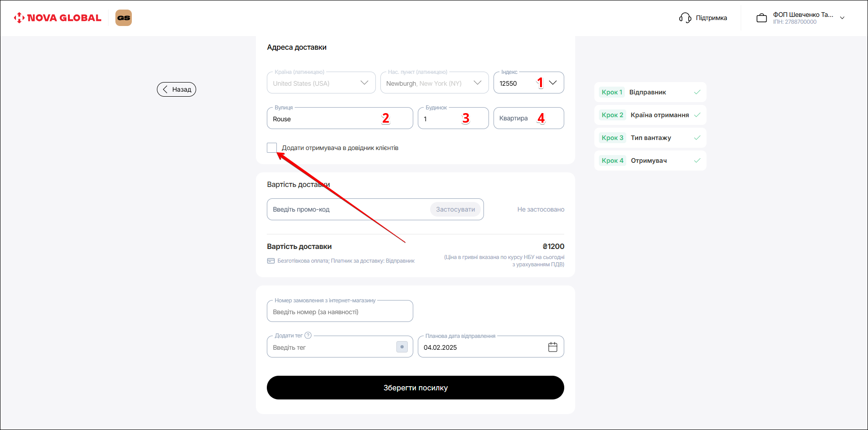The image size is (868, 430).
Task: Click the briefcase account icon
Action: 761,18
